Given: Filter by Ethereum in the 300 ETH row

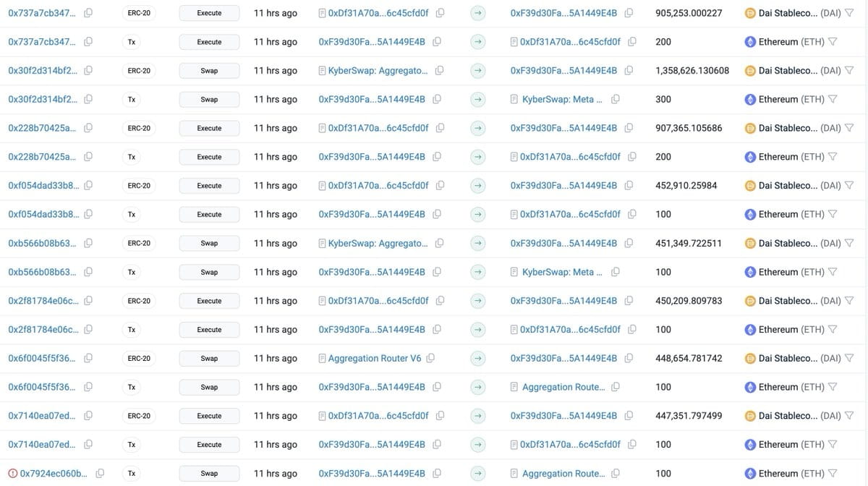Looking at the screenshot, I should pos(833,99).
